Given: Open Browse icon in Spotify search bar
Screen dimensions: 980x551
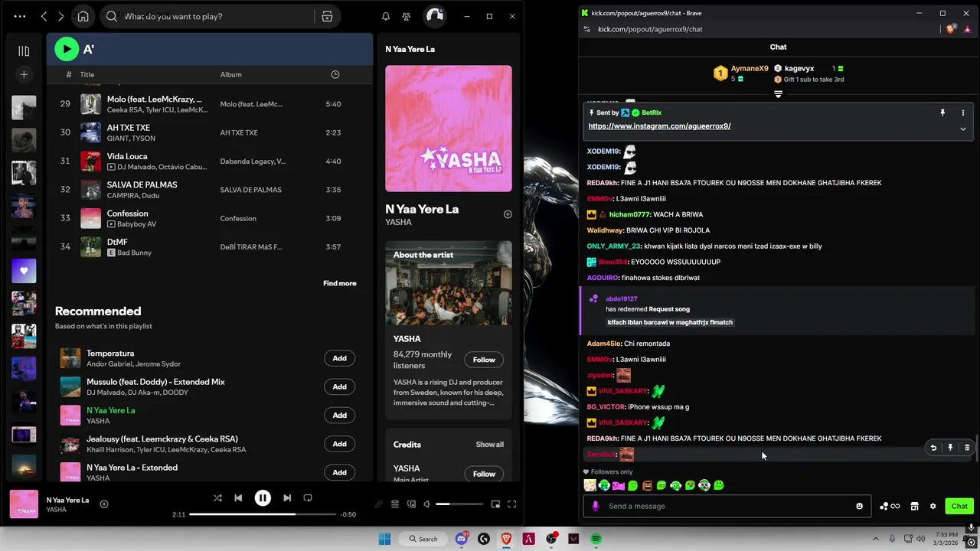Looking at the screenshot, I should pos(327,16).
